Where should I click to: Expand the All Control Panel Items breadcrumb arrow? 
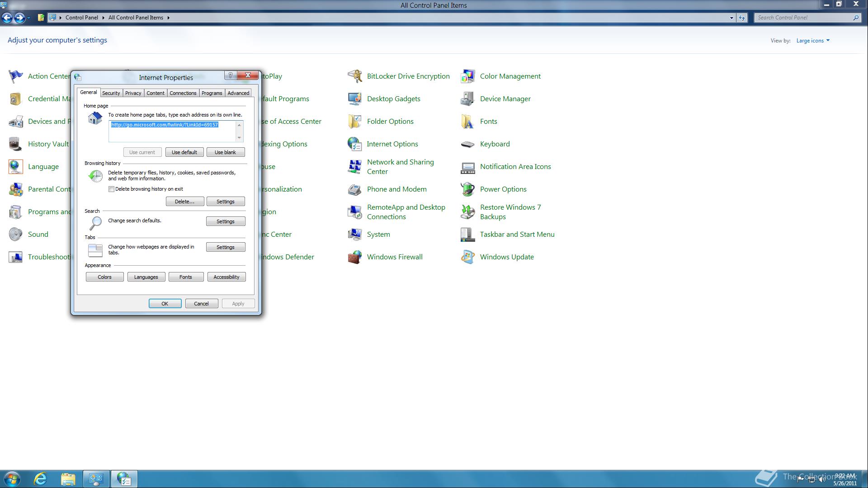pos(169,18)
